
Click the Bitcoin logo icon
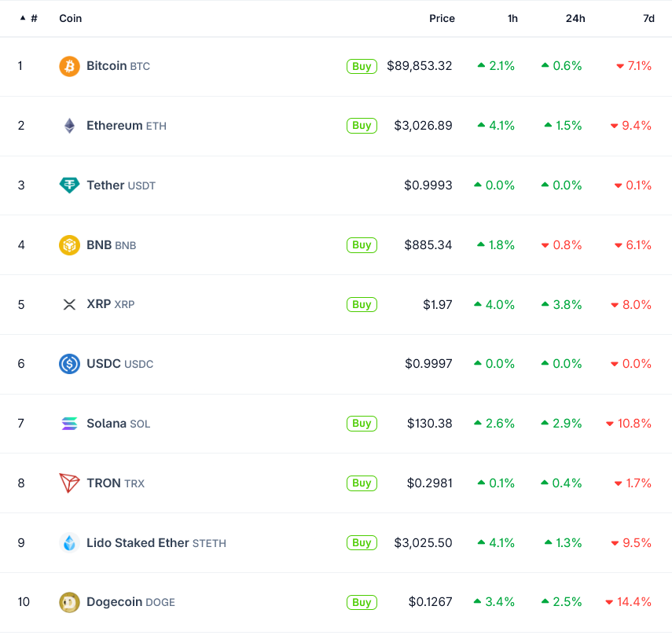[69, 66]
